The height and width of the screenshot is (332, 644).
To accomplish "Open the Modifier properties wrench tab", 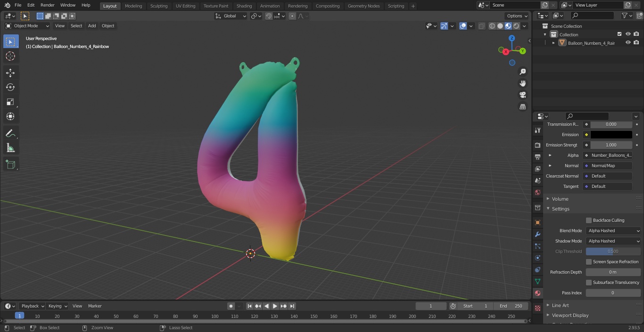I will click(x=537, y=234).
